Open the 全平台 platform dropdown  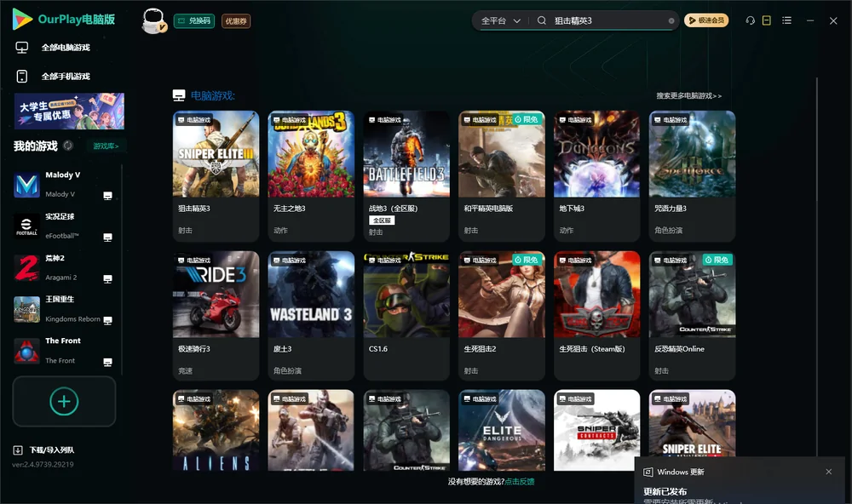click(x=500, y=20)
